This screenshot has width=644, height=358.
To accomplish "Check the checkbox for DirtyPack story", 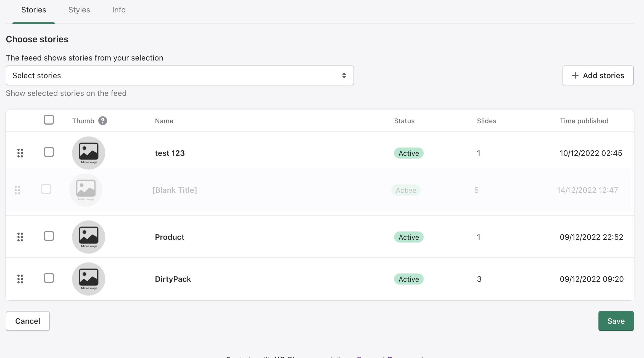I will coord(49,278).
